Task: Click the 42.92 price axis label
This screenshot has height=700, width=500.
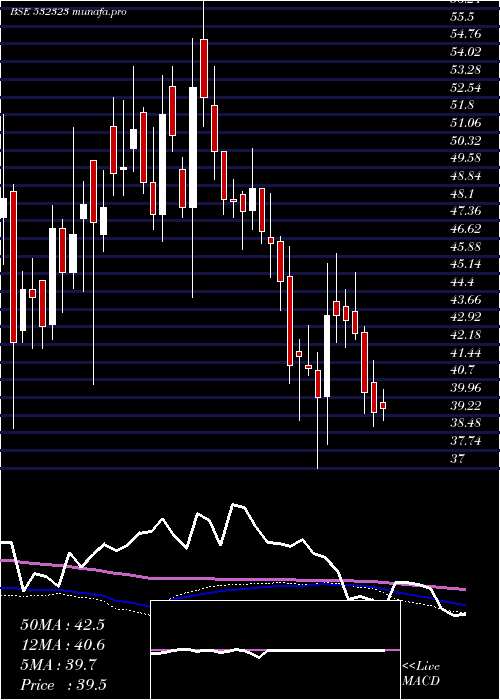Action: (466, 317)
